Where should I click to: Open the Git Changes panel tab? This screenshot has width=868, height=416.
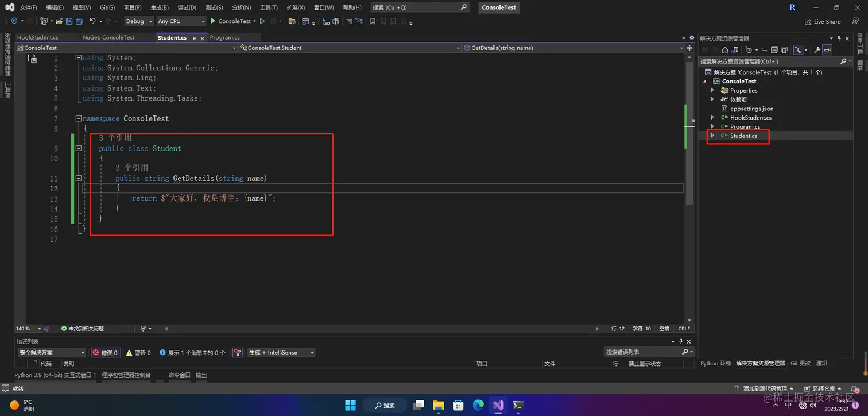(x=800, y=363)
